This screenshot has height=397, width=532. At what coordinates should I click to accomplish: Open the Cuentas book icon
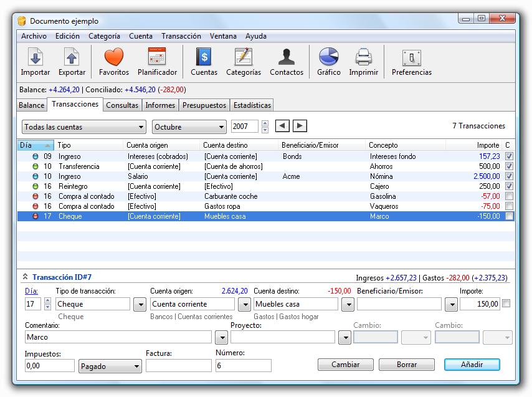pyautogui.click(x=204, y=62)
